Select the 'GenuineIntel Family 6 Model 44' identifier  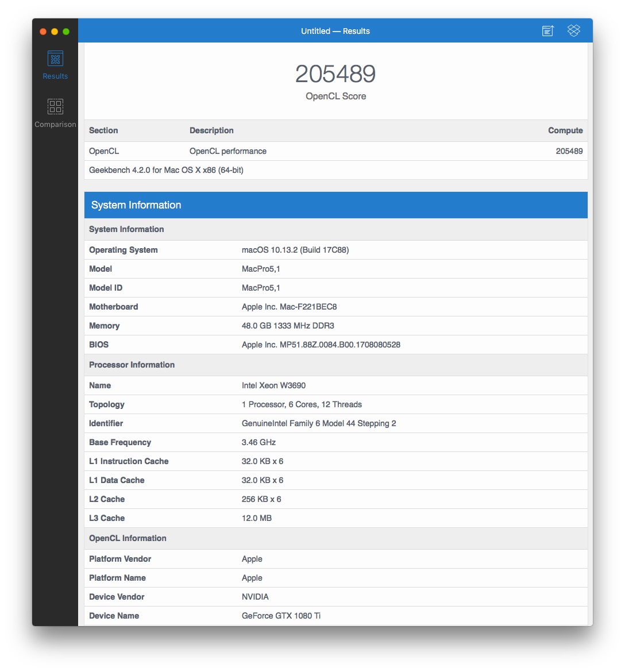pos(319,423)
